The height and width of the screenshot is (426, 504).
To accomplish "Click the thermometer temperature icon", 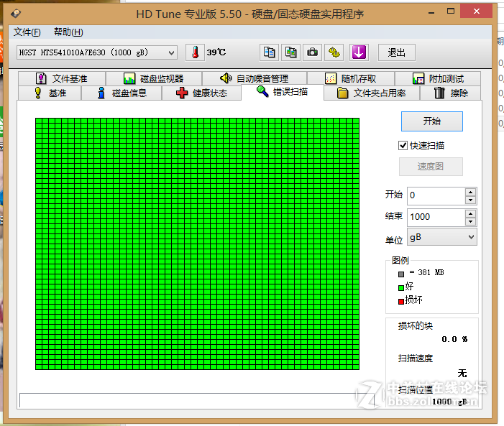I will 195,52.
